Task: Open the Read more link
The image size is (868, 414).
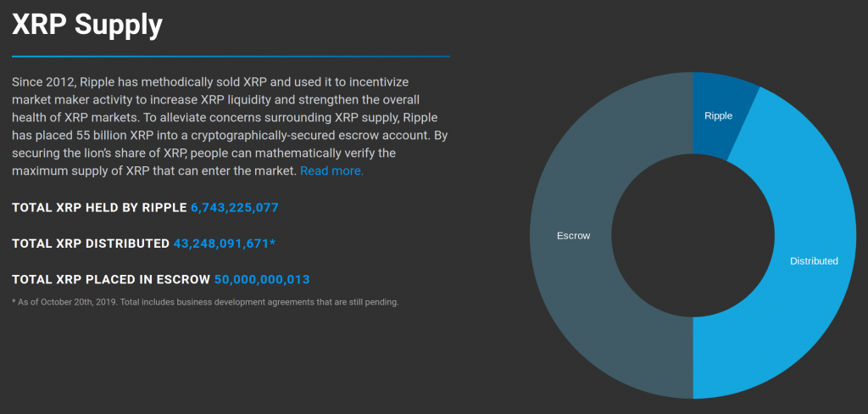Action: coord(331,171)
